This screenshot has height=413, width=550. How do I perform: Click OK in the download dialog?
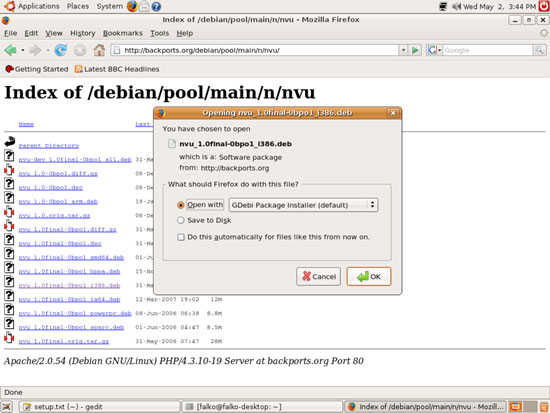click(x=369, y=277)
